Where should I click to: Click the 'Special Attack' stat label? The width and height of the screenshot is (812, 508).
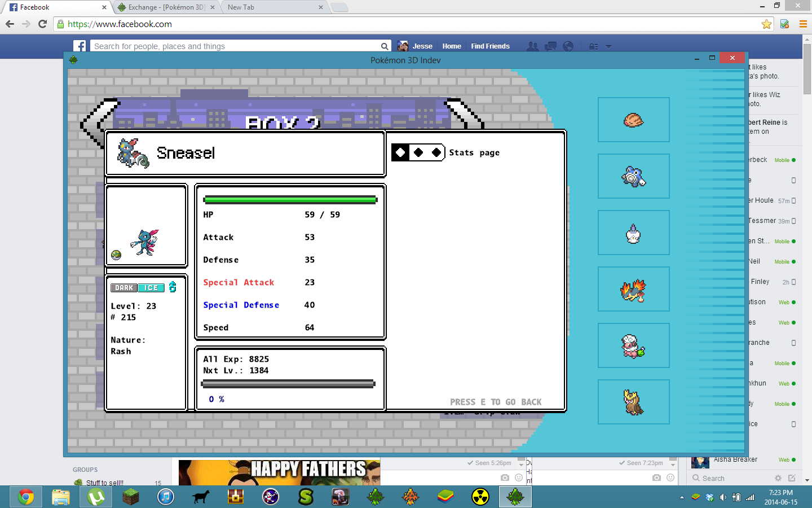(239, 282)
